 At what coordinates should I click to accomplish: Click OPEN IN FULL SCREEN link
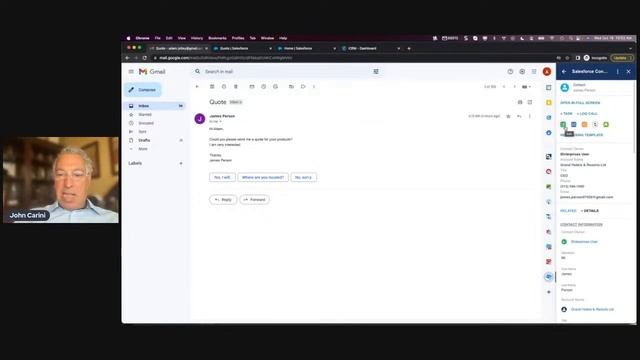point(580,103)
